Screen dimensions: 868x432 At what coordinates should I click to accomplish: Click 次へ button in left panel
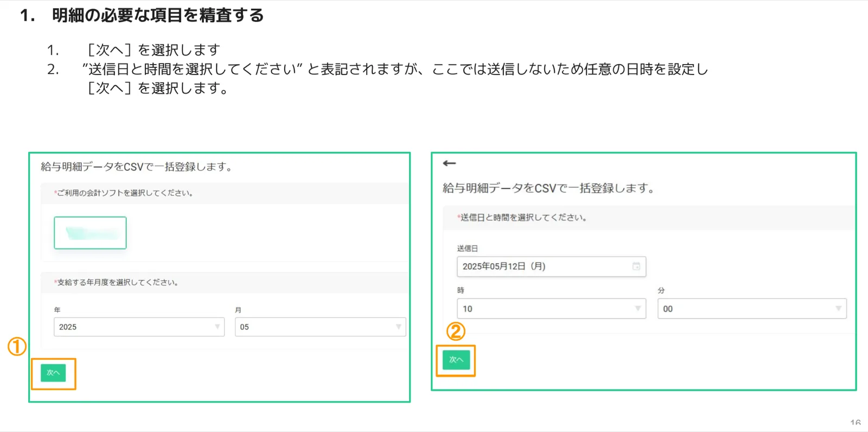click(x=53, y=373)
